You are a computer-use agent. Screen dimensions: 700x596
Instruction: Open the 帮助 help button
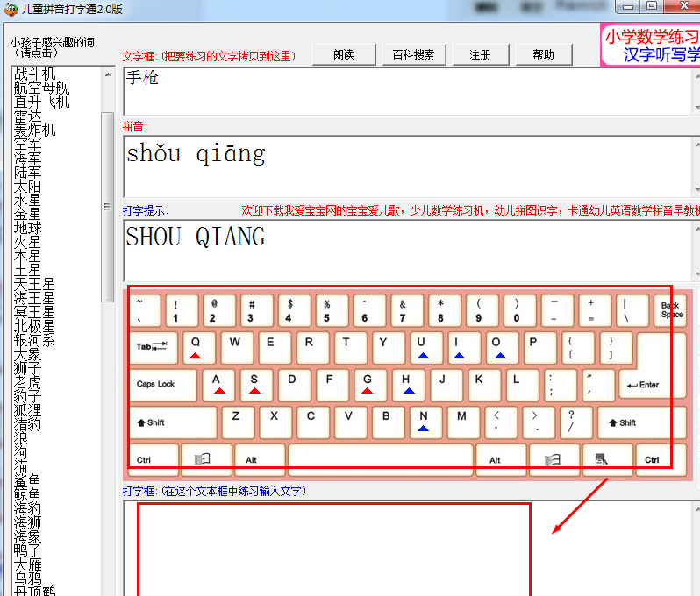click(x=543, y=54)
